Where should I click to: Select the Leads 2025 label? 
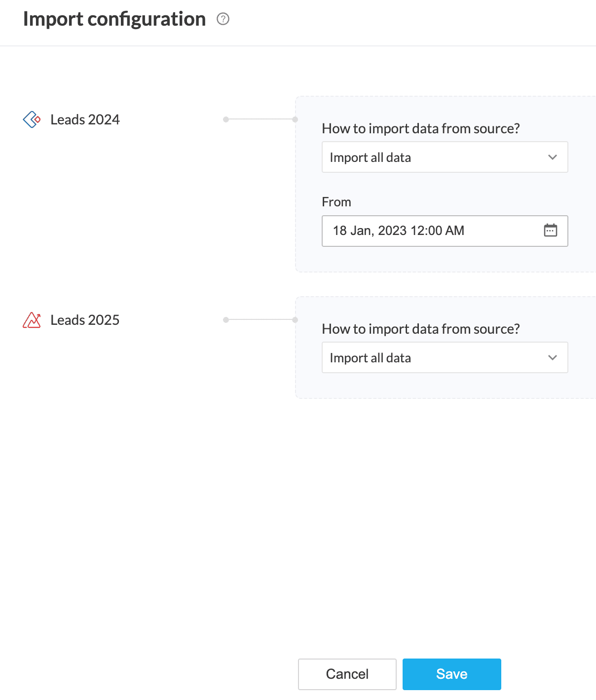point(85,320)
